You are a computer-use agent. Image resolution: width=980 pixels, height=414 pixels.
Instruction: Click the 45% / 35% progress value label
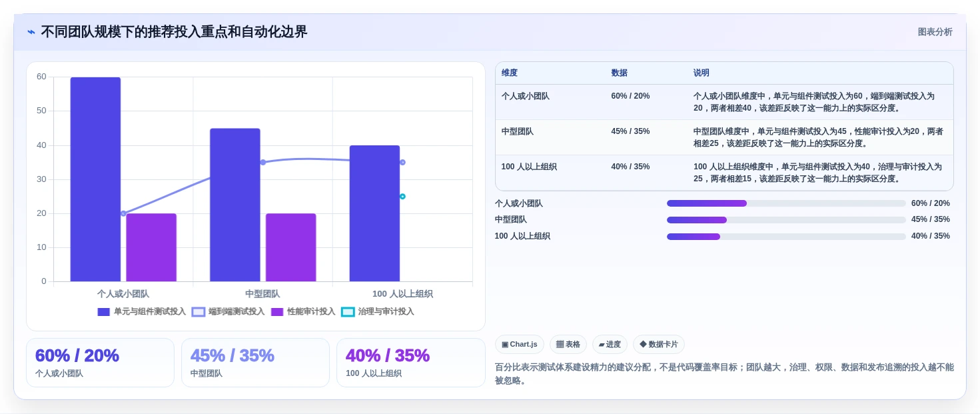(x=931, y=219)
